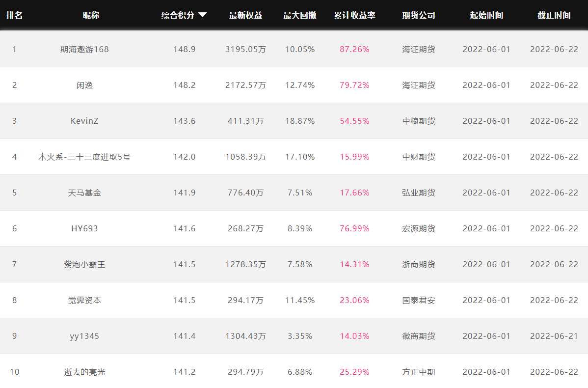The height and width of the screenshot is (388, 588).
Task: Select the 148.2 score cell
Action: click(185, 85)
